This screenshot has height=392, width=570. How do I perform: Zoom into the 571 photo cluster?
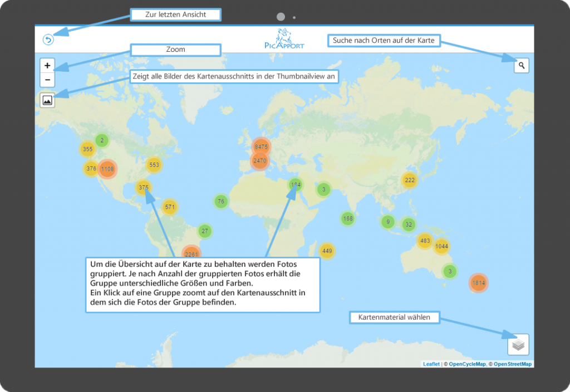tap(170, 207)
